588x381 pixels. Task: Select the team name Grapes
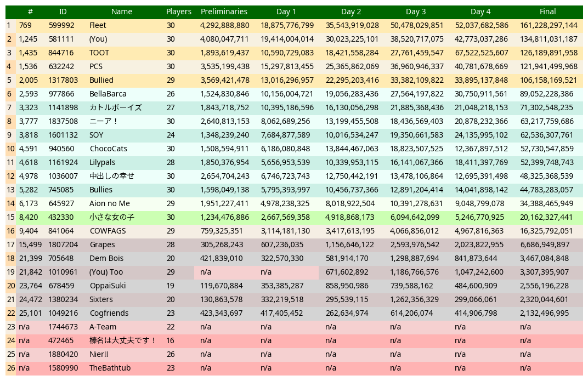point(102,244)
